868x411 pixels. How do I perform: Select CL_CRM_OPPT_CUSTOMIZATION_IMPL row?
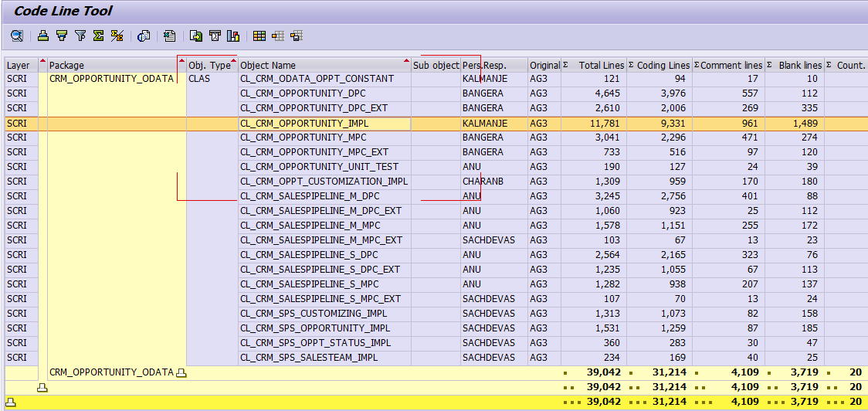(x=324, y=181)
